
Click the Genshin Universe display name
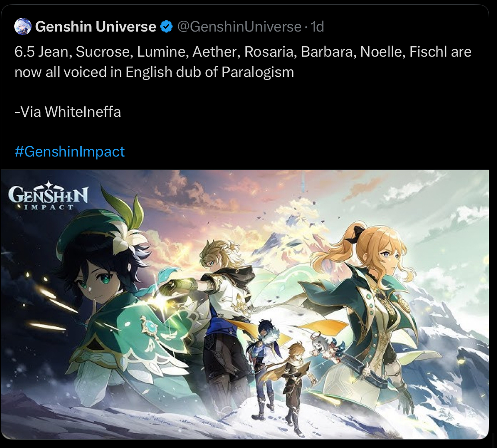click(96, 27)
